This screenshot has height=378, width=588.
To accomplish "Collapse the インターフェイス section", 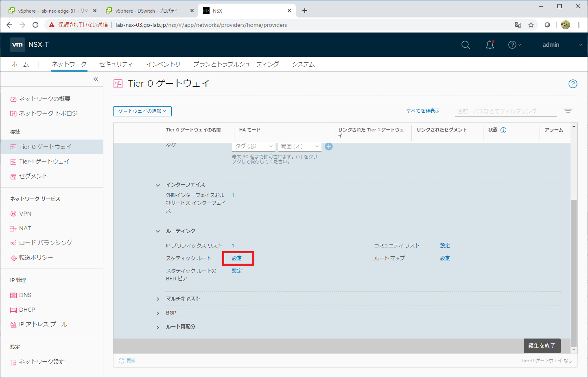I will (158, 185).
